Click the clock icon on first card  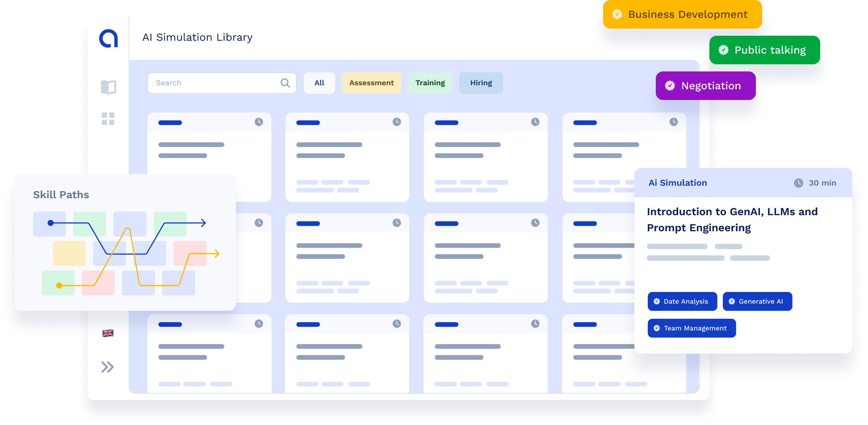(x=259, y=122)
